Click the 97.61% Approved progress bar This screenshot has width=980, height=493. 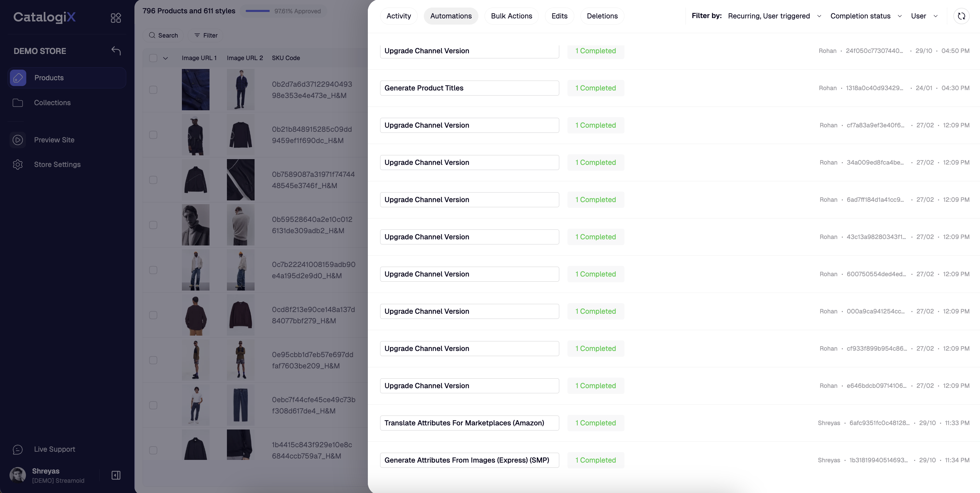tap(258, 11)
